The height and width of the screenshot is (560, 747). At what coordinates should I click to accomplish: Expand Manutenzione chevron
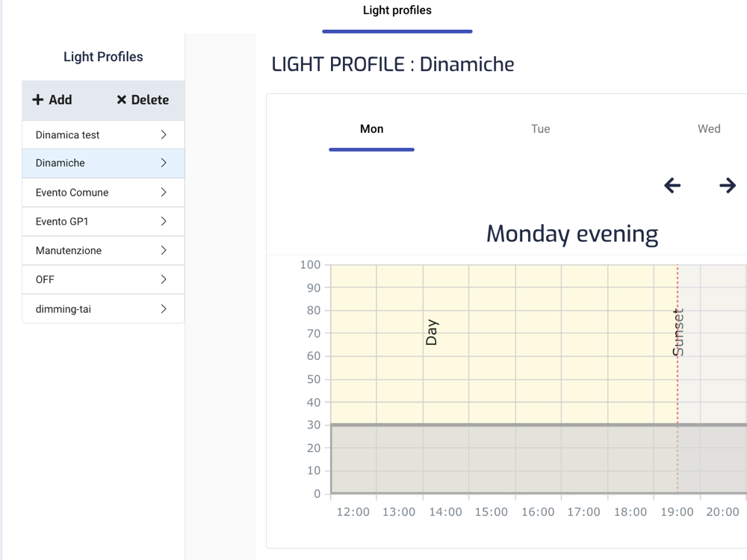tap(164, 250)
